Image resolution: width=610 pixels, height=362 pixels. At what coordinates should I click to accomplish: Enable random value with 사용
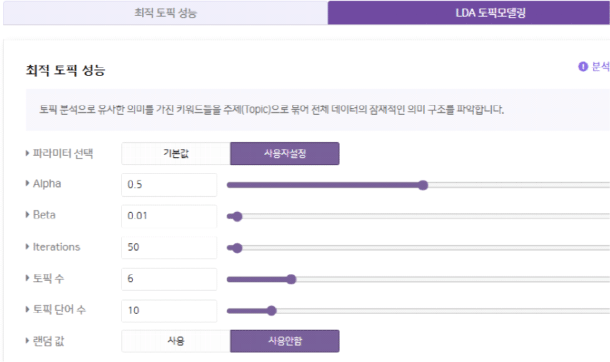176,341
